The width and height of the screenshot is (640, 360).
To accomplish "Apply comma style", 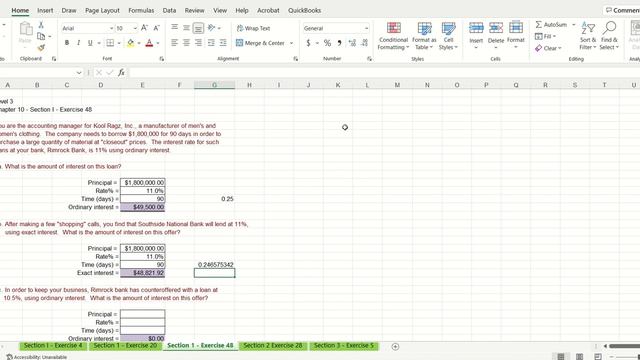I will [339, 42].
